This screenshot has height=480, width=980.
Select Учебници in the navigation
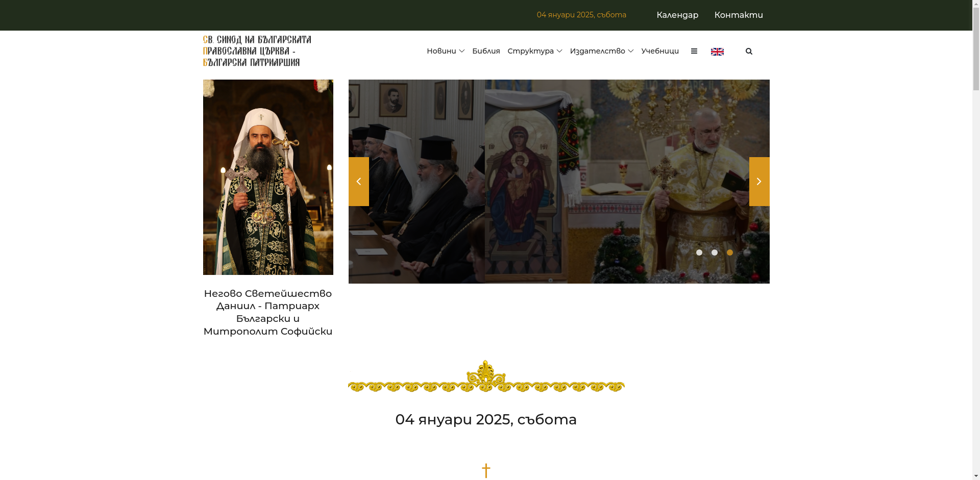(x=660, y=51)
